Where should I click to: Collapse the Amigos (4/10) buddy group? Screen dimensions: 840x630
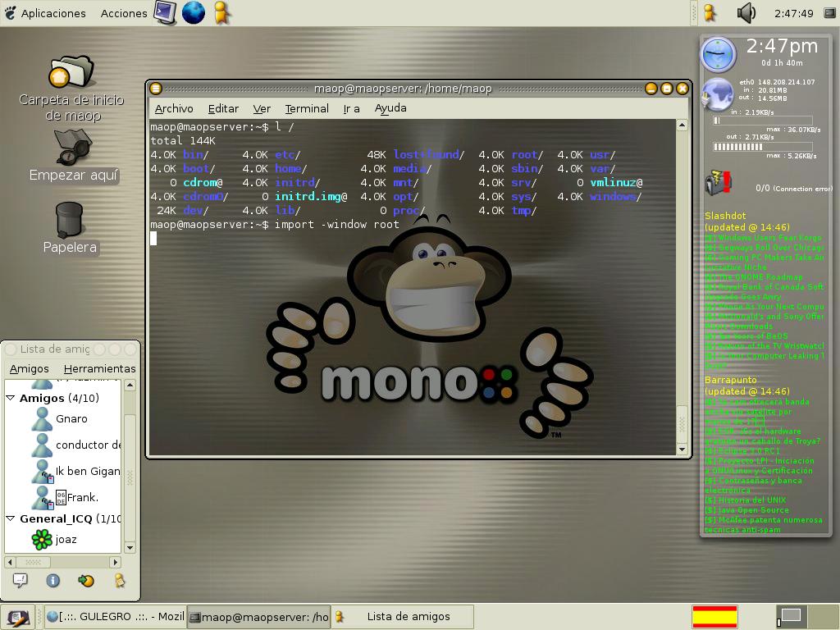click(x=10, y=398)
